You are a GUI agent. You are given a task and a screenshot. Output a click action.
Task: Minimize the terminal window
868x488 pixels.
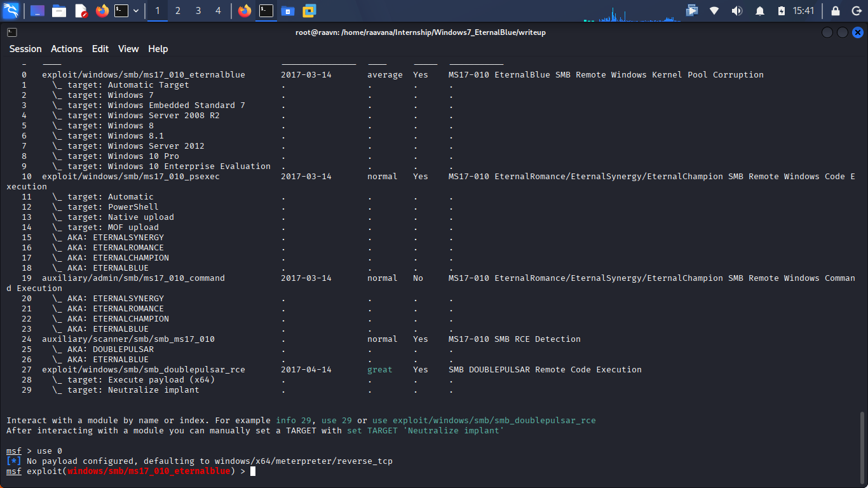click(x=827, y=32)
